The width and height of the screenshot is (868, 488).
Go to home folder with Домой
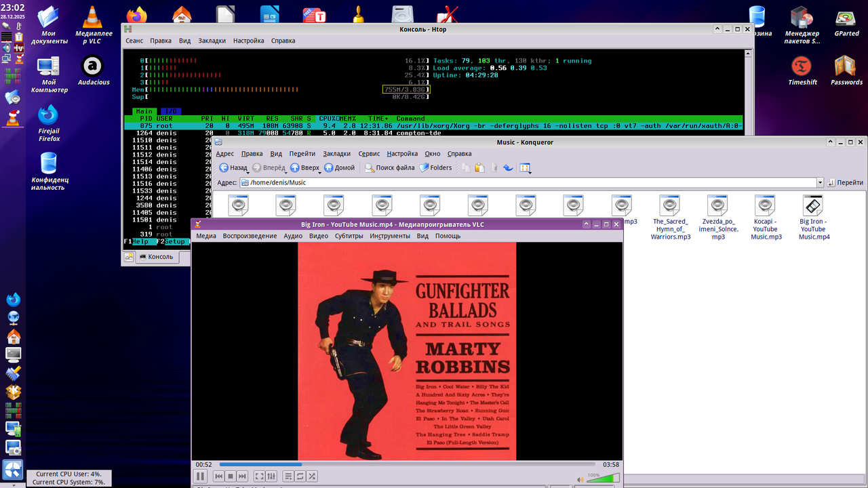click(x=339, y=167)
